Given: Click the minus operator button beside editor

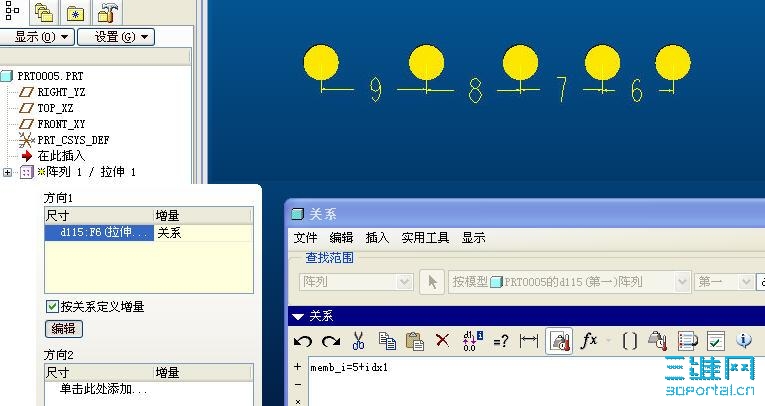Looking at the screenshot, I should point(298,385).
